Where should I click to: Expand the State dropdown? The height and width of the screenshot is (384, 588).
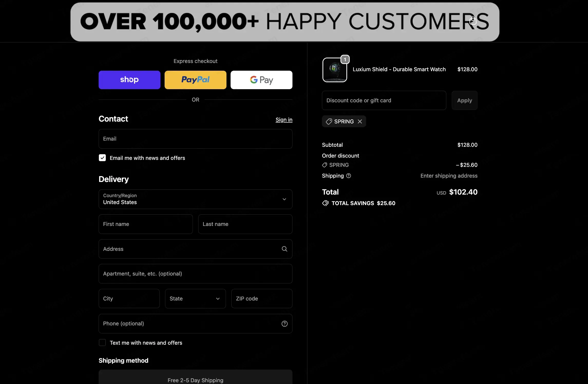[x=195, y=299]
